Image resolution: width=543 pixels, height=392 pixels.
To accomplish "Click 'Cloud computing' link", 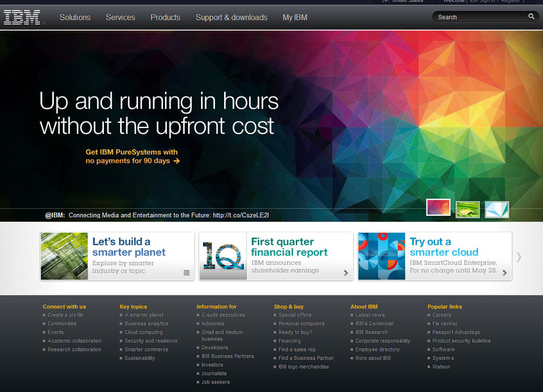I will (x=143, y=332).
